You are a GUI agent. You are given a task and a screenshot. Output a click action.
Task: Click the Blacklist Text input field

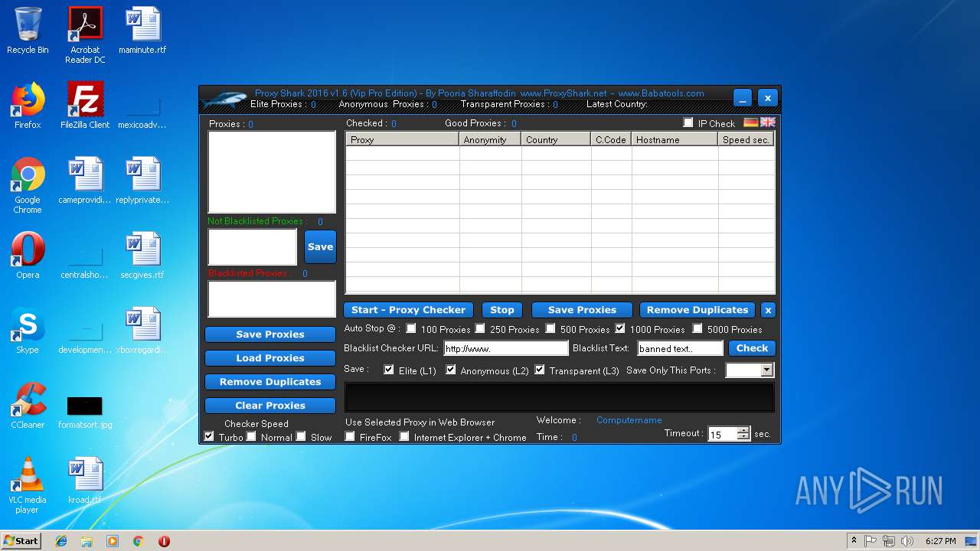click(680, 348)
